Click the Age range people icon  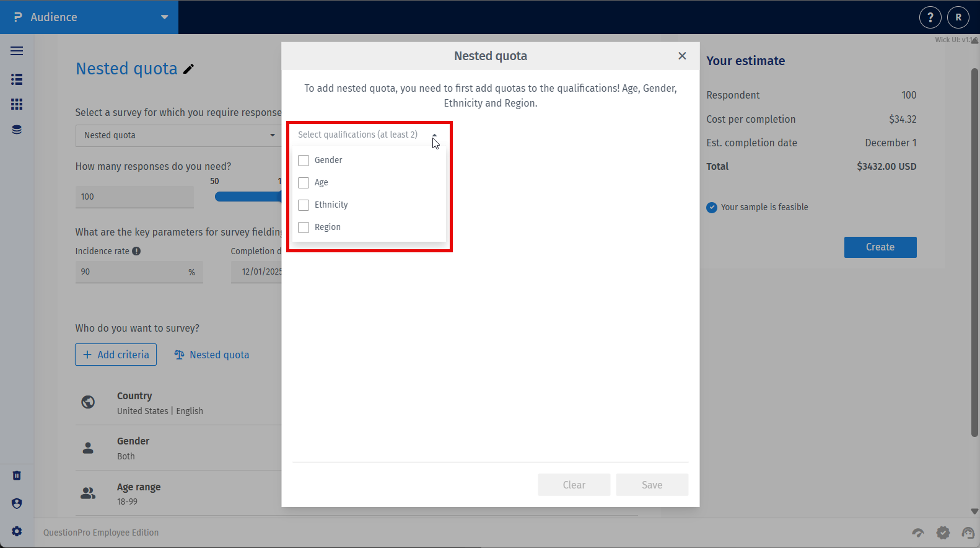point(88,493)
